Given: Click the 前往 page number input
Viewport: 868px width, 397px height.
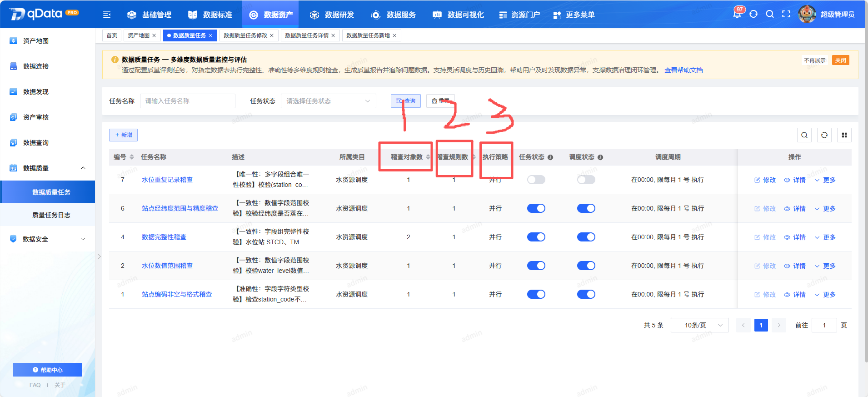Looking at the screenshot, I should (x=824, y=325).
